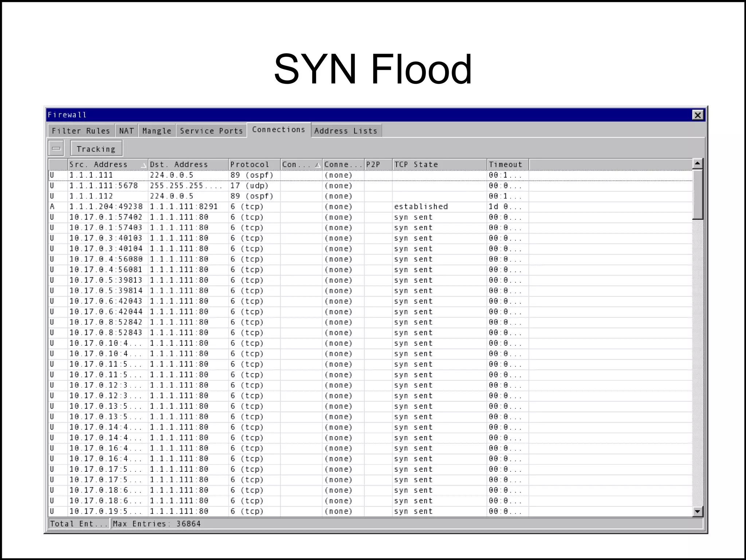746x560 pixels.
Task: Click the Total Ent... status field
Action: pos(79,524)
